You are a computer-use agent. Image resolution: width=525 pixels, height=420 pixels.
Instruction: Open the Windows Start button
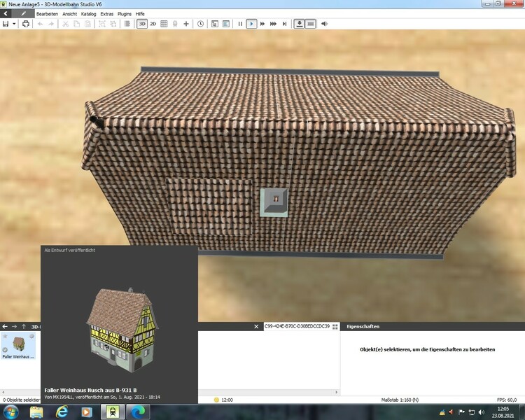[11, 412]
